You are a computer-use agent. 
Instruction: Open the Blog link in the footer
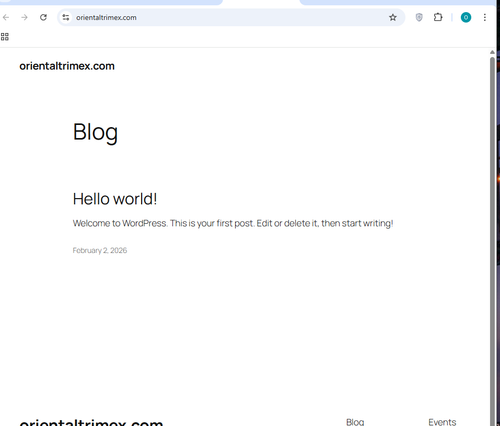click(x=355, y=422)
